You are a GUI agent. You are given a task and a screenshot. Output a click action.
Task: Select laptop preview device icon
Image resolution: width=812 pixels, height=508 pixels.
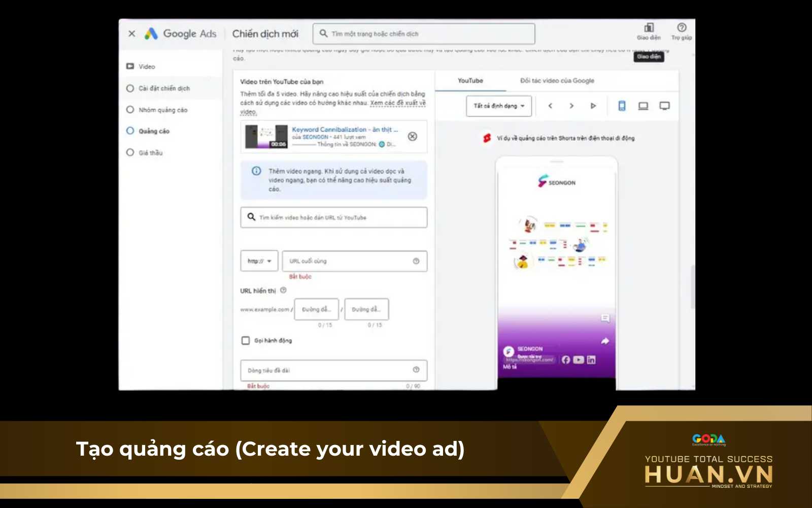pyautogui.click(x=643, y=106)
